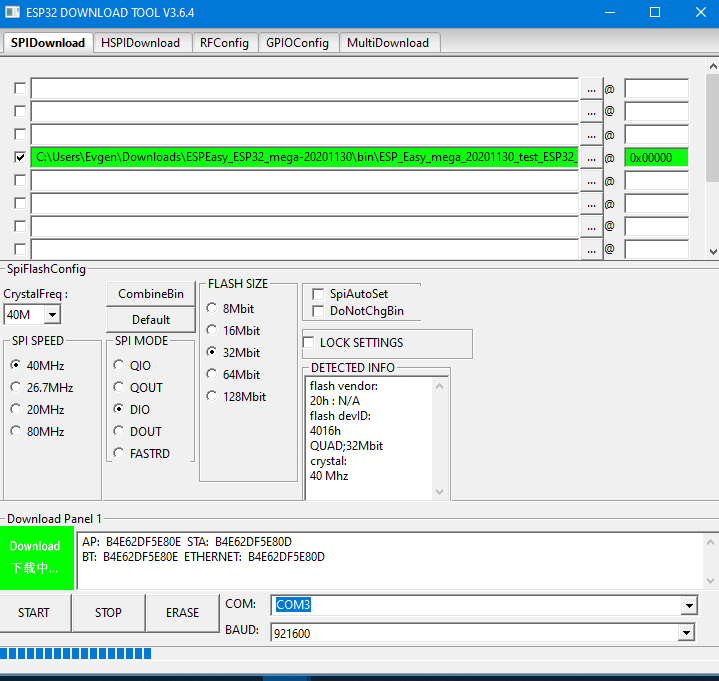Open the COM port dropdown arrow

[689, 605]
